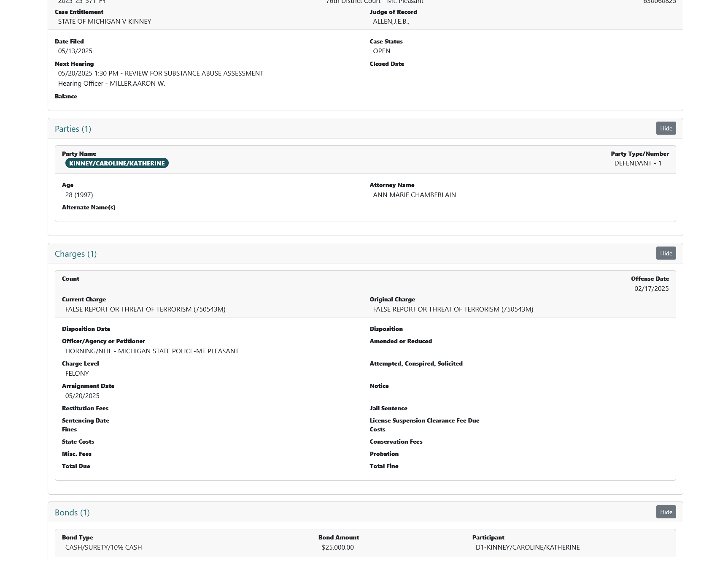Click the Amended or Reduced label

(401, 341)
